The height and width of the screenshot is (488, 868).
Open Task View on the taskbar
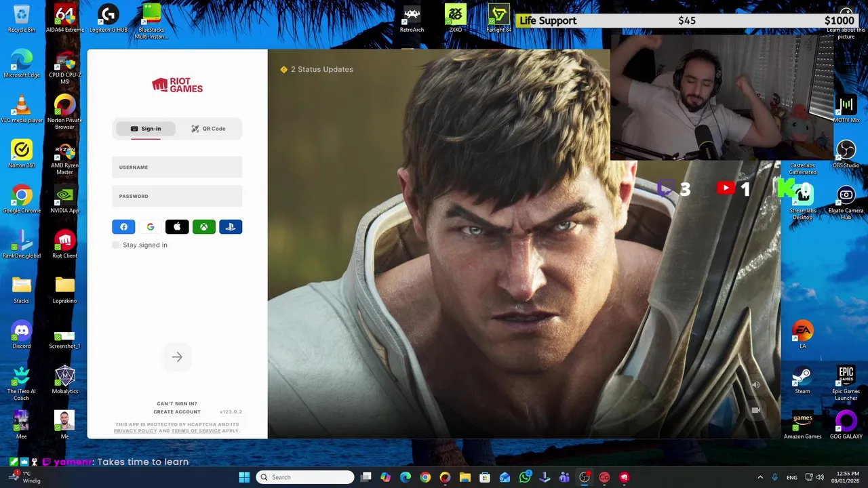366,477
